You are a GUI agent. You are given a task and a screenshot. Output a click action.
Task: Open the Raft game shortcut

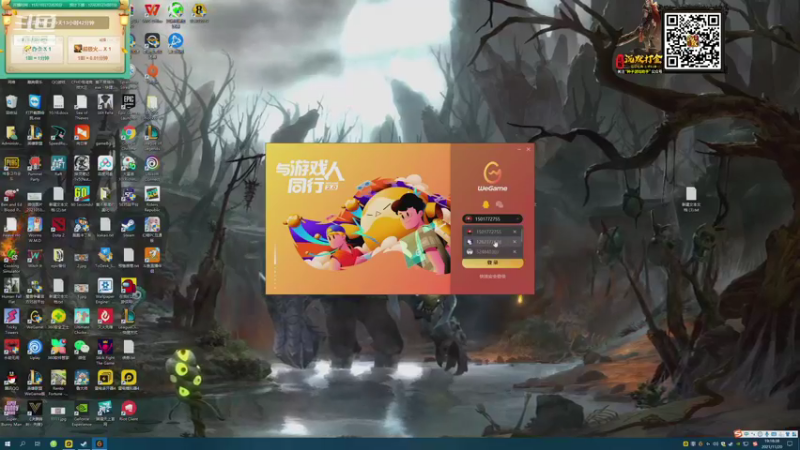click(x=58, y=166)
